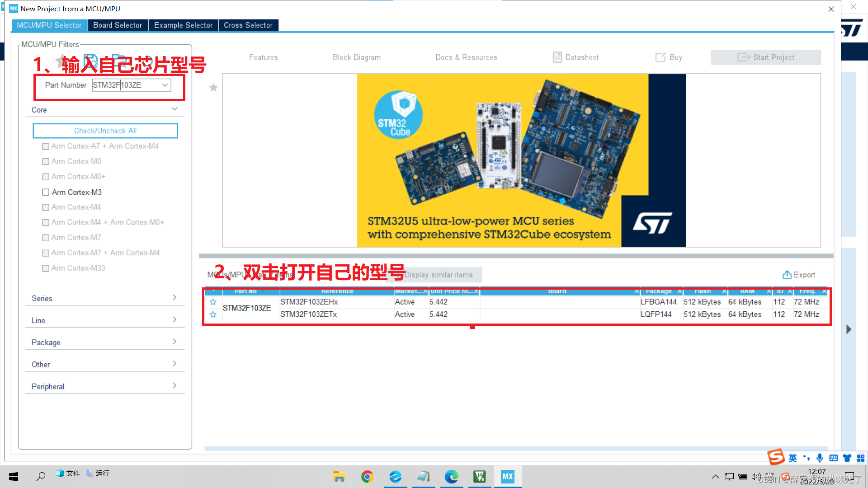Click the STM32CubeMX MX taskbar icon
Viewport: 868px width, 488px height.
pos(507,477)
